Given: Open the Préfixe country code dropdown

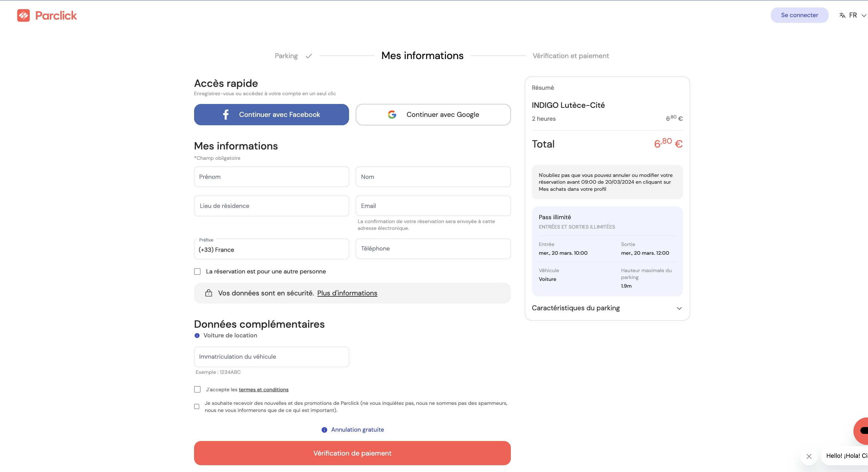Looking at the screenshot, I should tap(271, 249).
